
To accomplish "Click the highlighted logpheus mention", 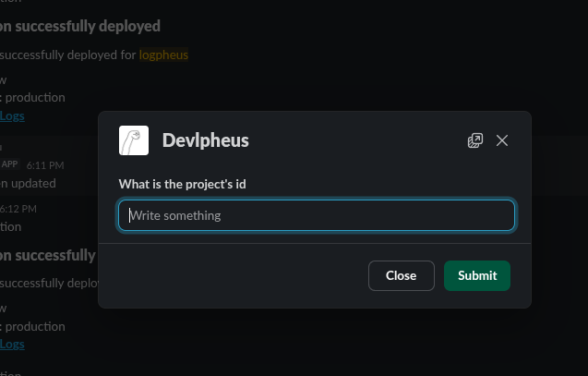I will 163,55.
